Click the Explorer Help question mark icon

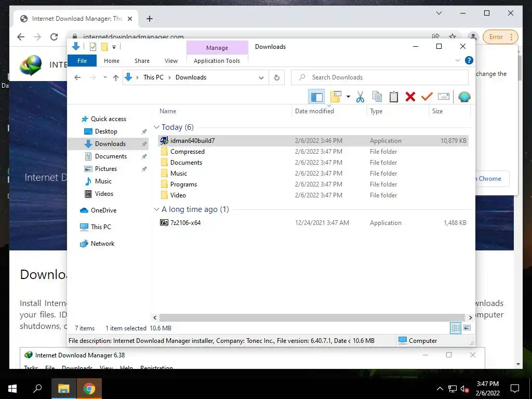tap(469, 60)
